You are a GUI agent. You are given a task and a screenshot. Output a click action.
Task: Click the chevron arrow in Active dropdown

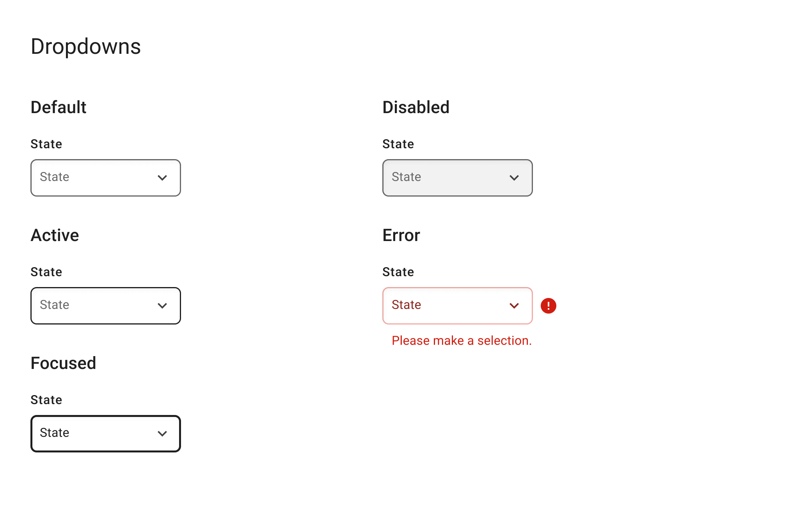(162, 306)
